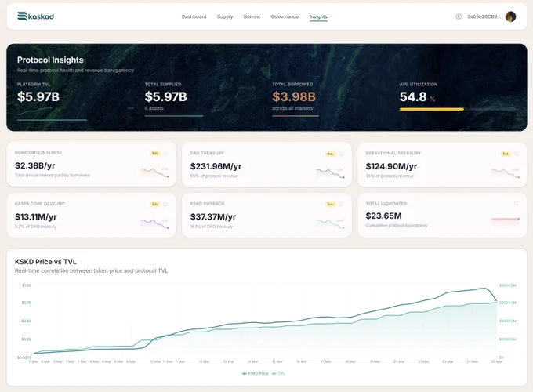The image size is (533, 392).
Task: Click the 25 Mar date axis label
Action: (x=497, y=361)
